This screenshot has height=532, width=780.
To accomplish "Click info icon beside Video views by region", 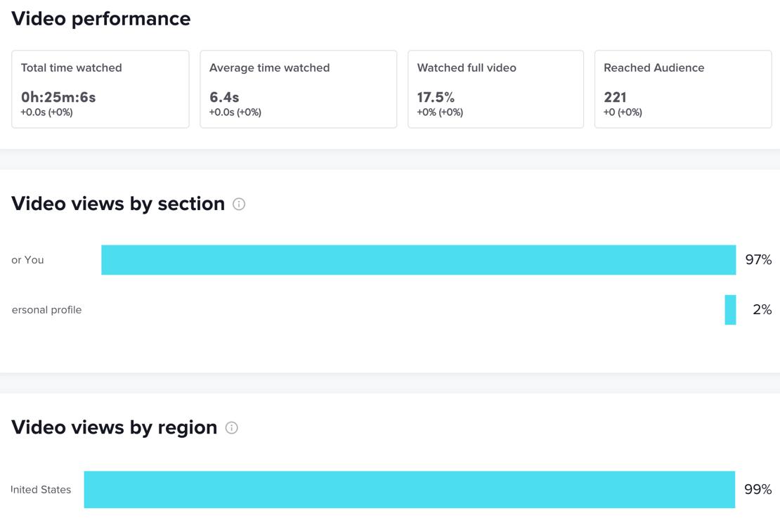I will tap(231, 427).
